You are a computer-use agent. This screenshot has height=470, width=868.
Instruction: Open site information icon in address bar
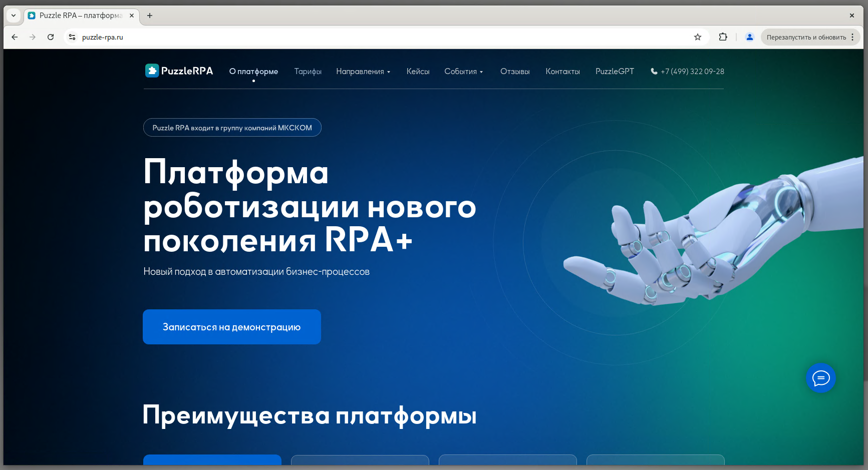point(72,37)
